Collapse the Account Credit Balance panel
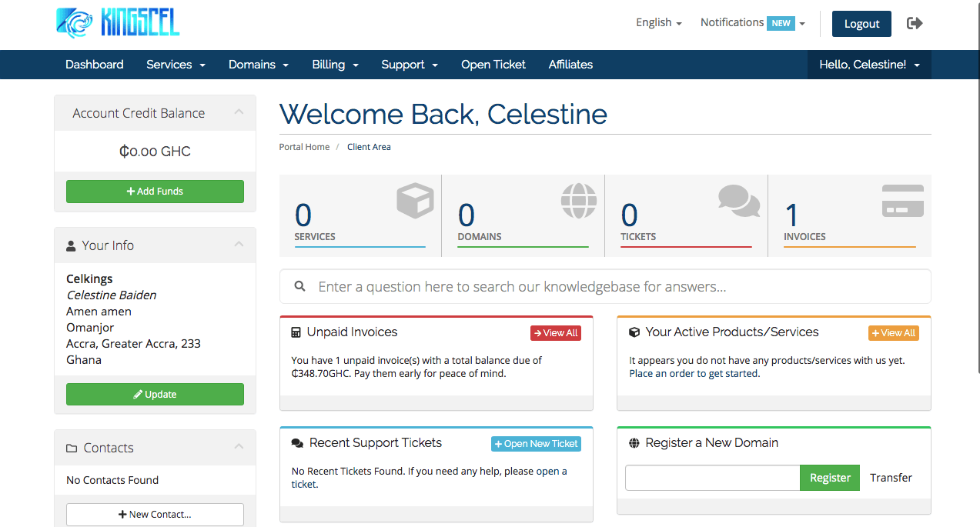980x527 pixels. click(239, 112)
